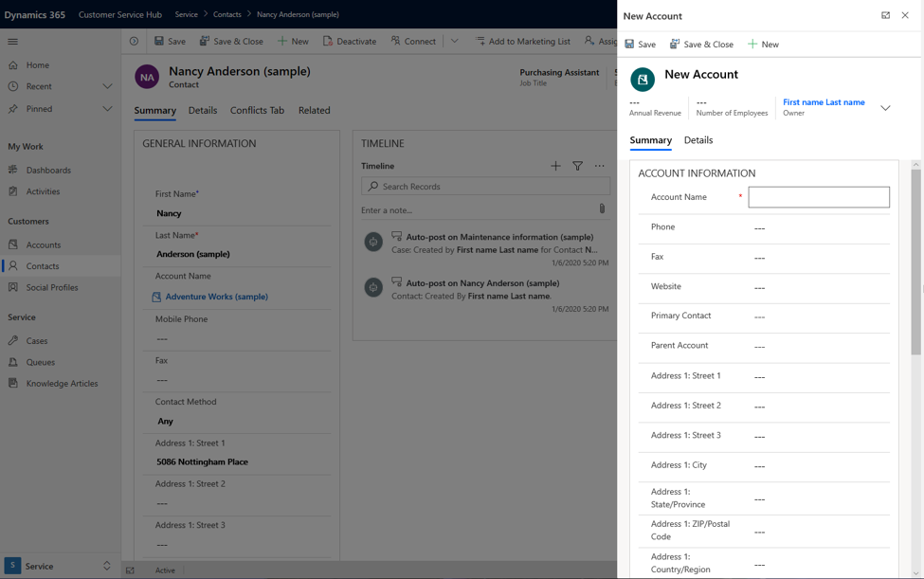Open the Connect split-button dropdown
The height and width of the screenshot is (579, 924).
(453, 41)
